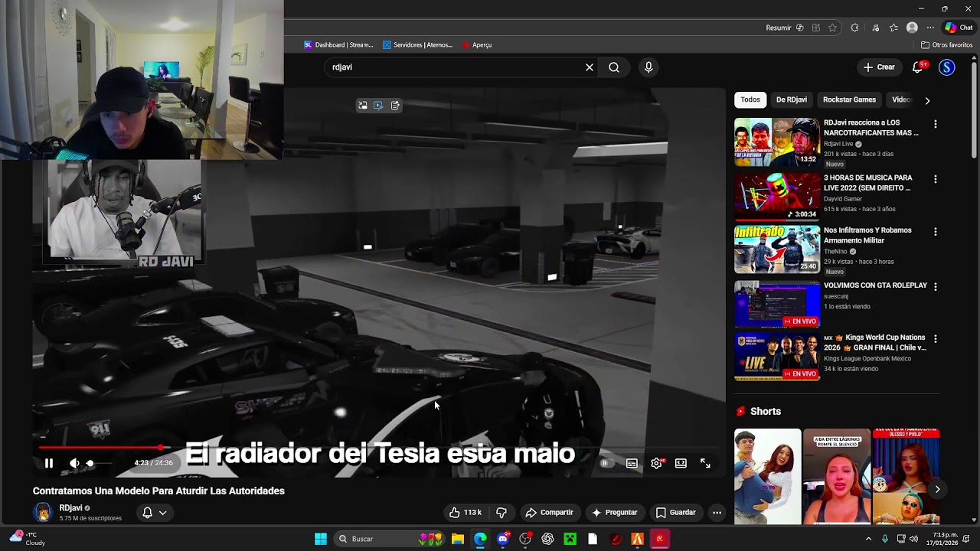
Task: Show more filter chips with right arrow
Action: [x=927, y=100]
